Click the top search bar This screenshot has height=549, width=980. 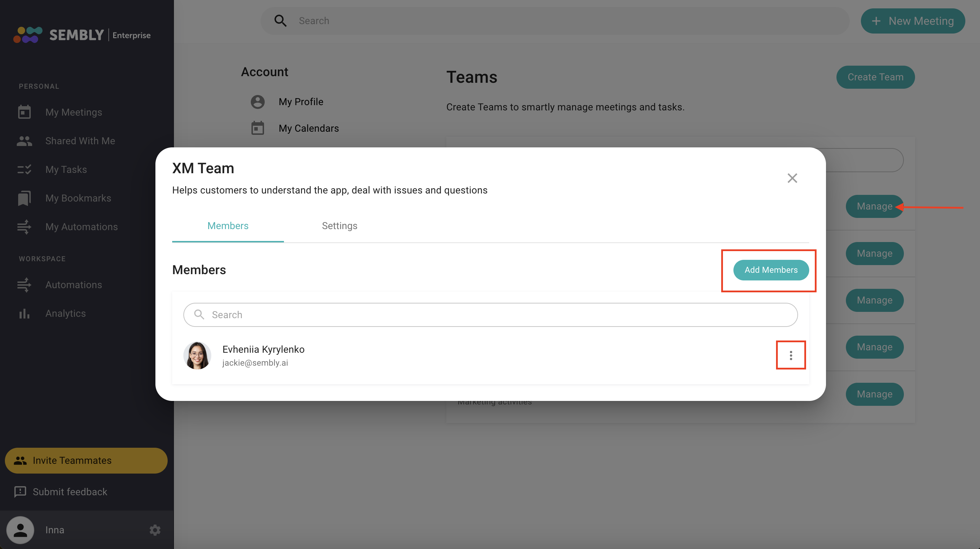[555, 21]
